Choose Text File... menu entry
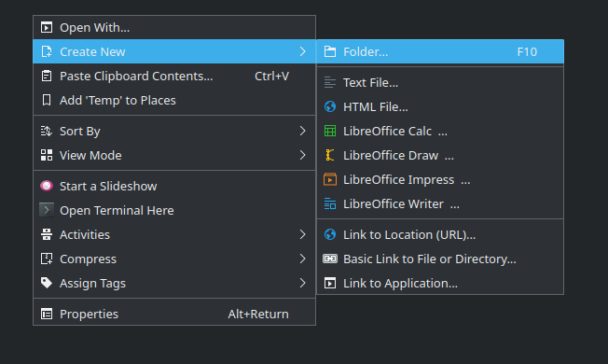 [x=440, y=83]
